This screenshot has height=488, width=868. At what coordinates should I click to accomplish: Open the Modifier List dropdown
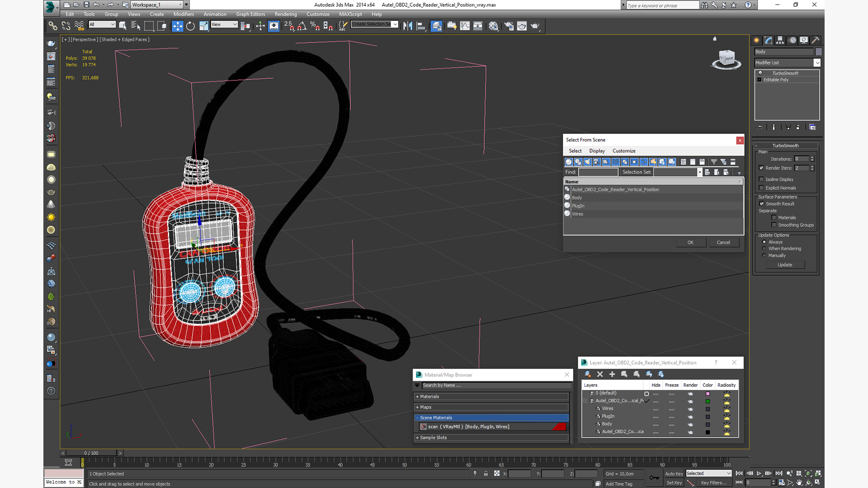click(787, 63)
